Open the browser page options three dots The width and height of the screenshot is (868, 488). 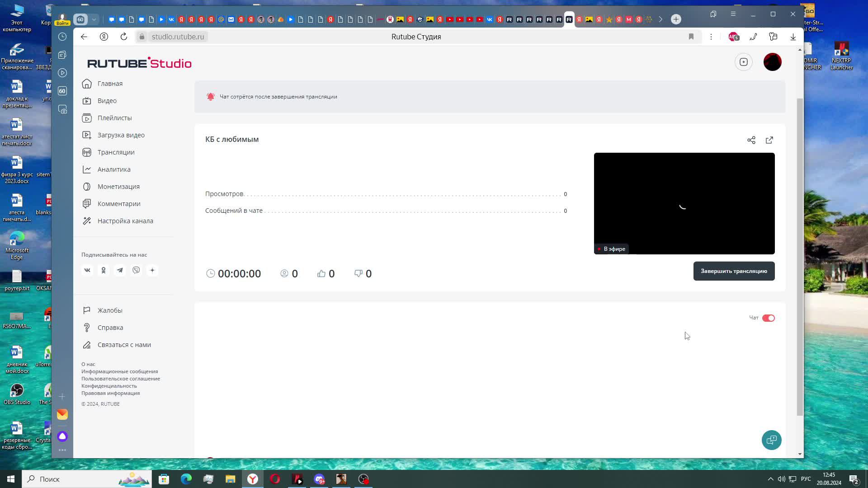(x=711, y=37)
